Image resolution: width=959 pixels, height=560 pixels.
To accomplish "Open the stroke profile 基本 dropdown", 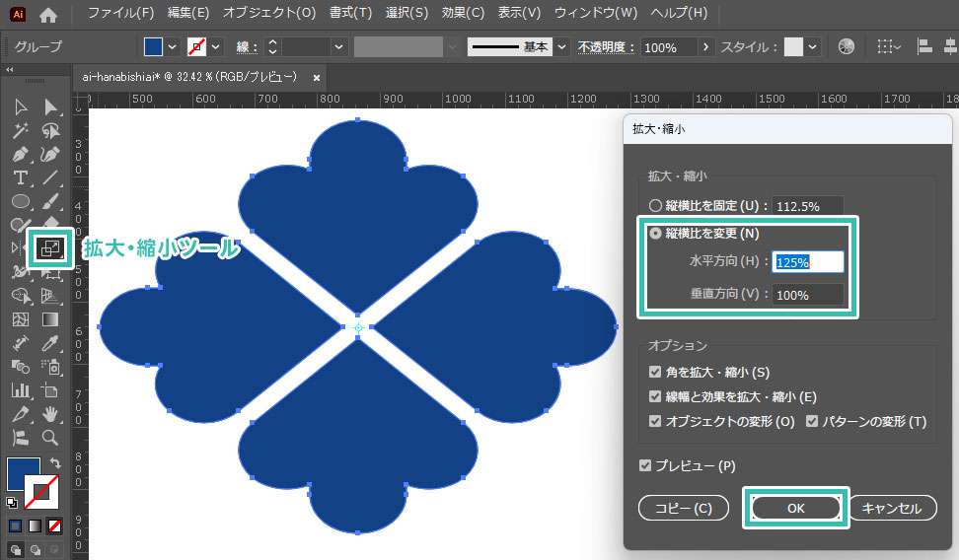I will point(561,47).
